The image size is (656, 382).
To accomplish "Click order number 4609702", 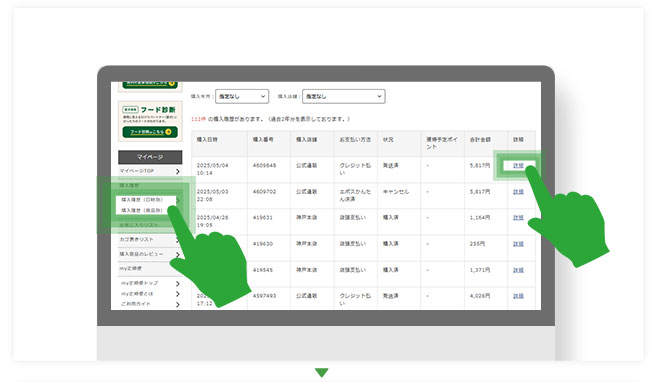I will (x=264, y=192).
